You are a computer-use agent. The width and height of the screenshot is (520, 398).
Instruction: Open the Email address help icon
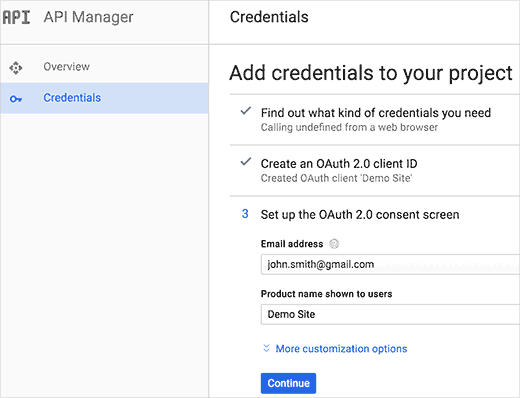(x=334, y=244)
